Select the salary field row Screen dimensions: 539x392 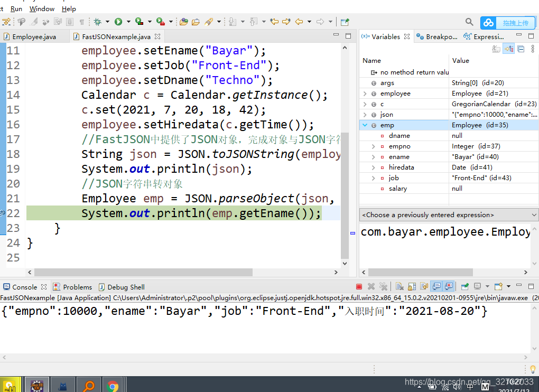coord(449,189)
